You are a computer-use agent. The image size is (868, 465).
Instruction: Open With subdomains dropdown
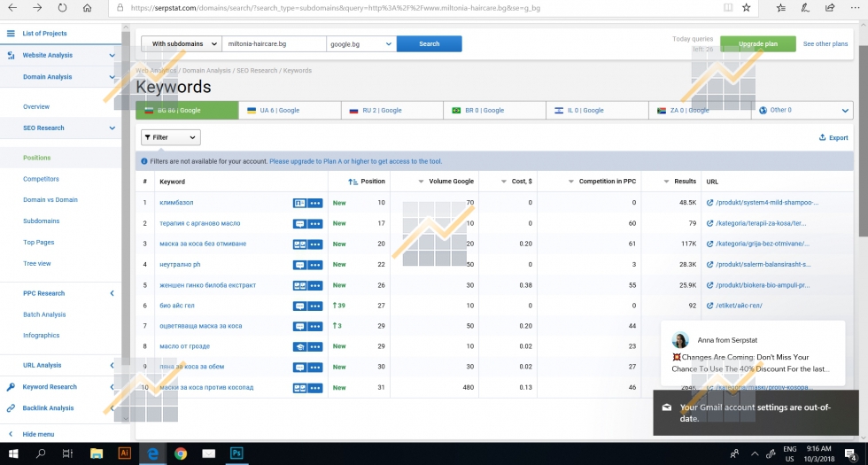coord(182,43)
